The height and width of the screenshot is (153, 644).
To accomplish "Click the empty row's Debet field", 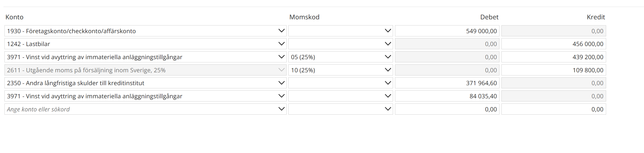I will coord(447,109).
